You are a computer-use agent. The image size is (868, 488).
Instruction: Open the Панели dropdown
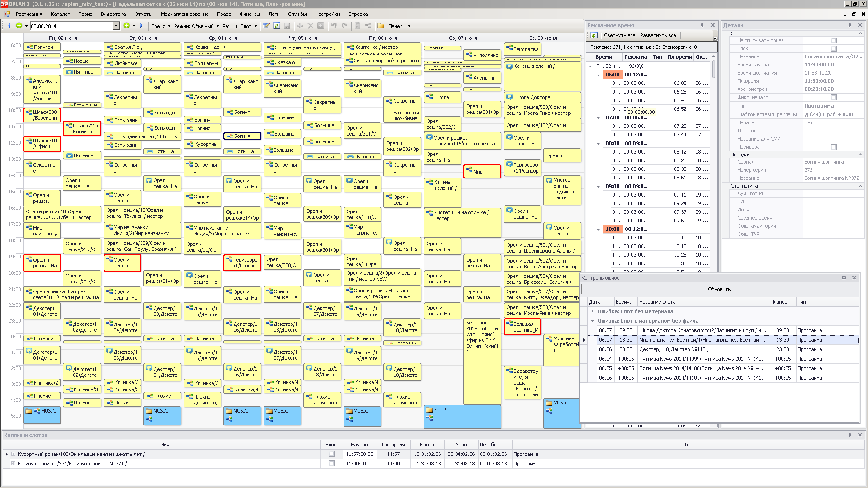[399, 26]
